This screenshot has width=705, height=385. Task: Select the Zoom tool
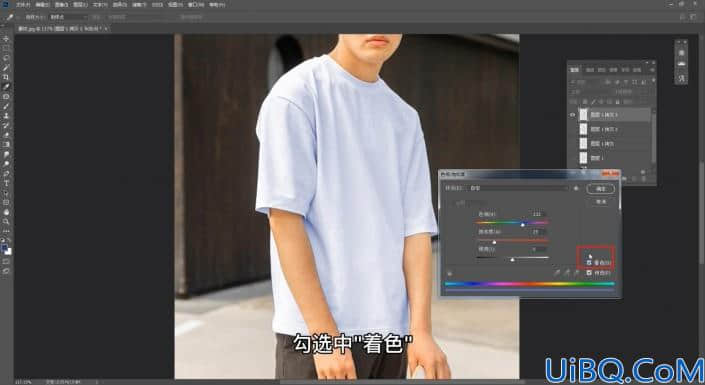pos(6,222)
